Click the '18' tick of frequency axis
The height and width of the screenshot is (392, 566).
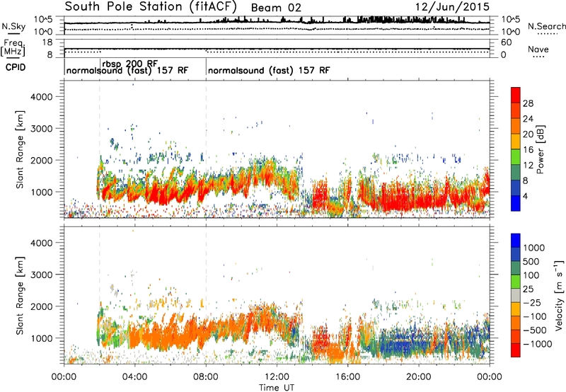click(x=47, y=42)
